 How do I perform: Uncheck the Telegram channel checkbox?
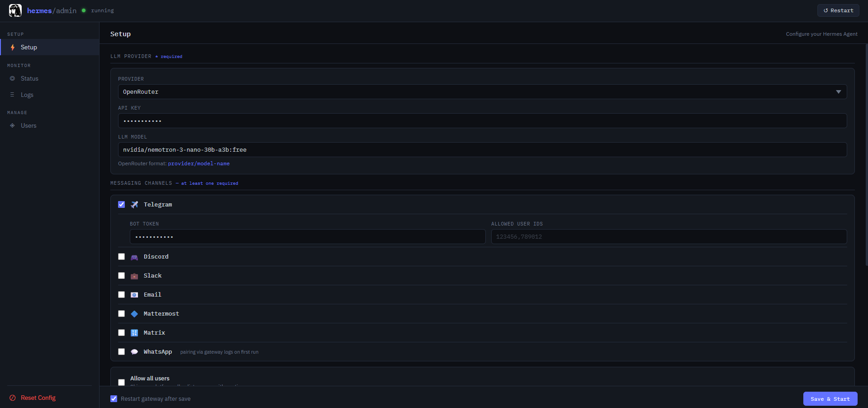click(121, 204)
